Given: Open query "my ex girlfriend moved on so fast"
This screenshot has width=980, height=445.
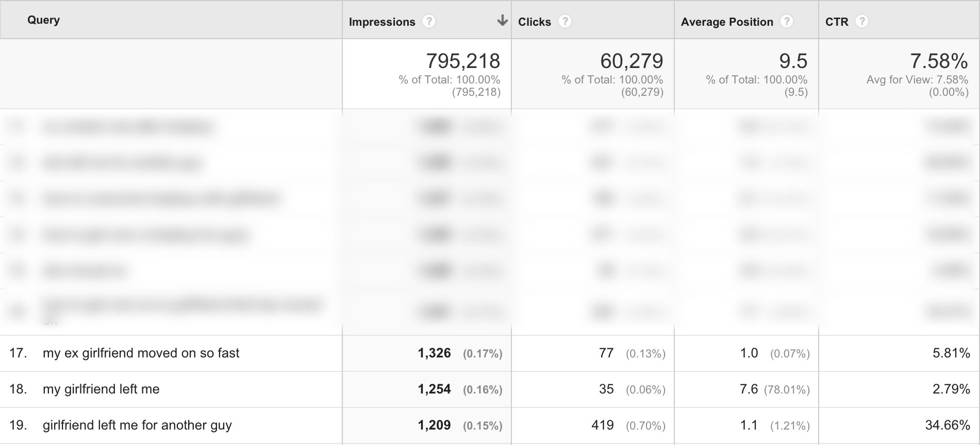Looking at the screenshot, I should click(141, 353).
